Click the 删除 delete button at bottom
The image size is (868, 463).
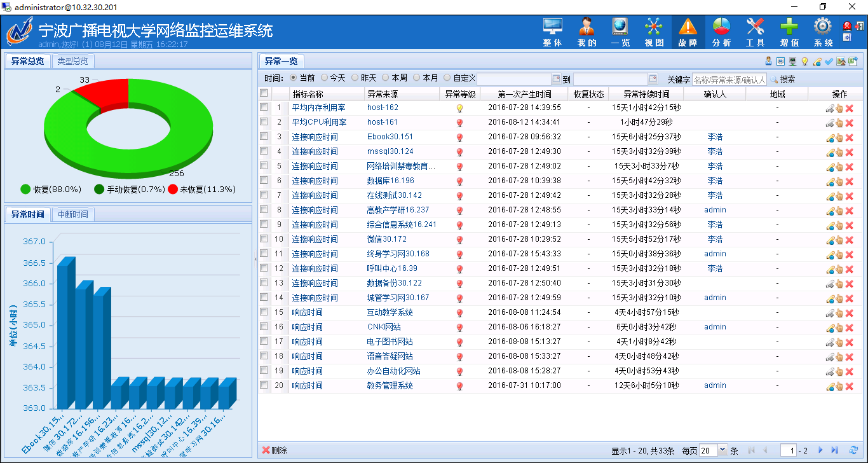click(275, 450)
